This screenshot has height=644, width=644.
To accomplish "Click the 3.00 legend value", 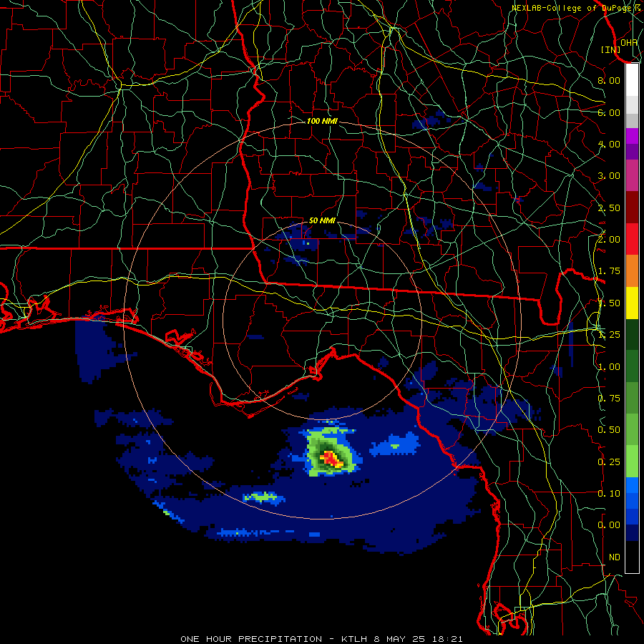I will point(609,176).
